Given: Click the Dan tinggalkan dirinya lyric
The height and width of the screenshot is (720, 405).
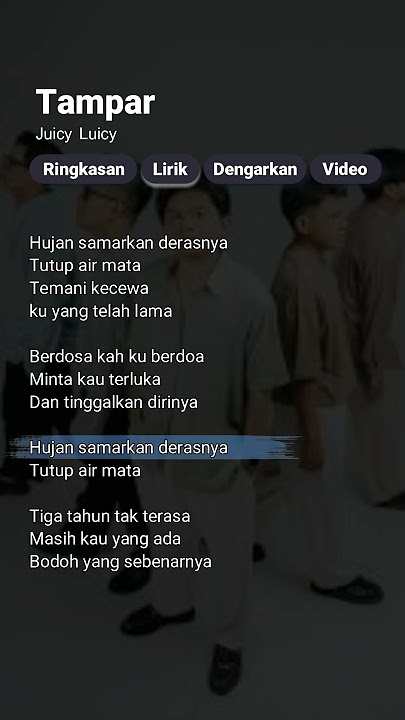Looking at the screenshot, I should (113, 402).
